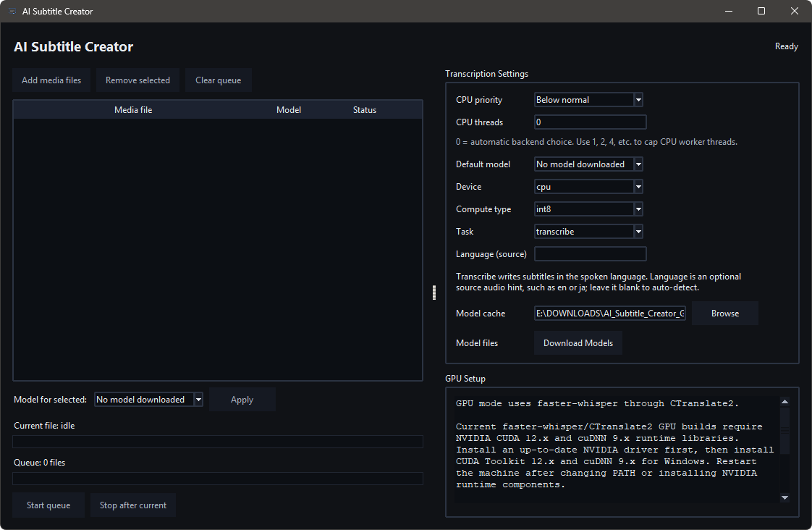Click the Ready status text
The height and width of the screenshot is (530, 812).
(x=786, y=46)
